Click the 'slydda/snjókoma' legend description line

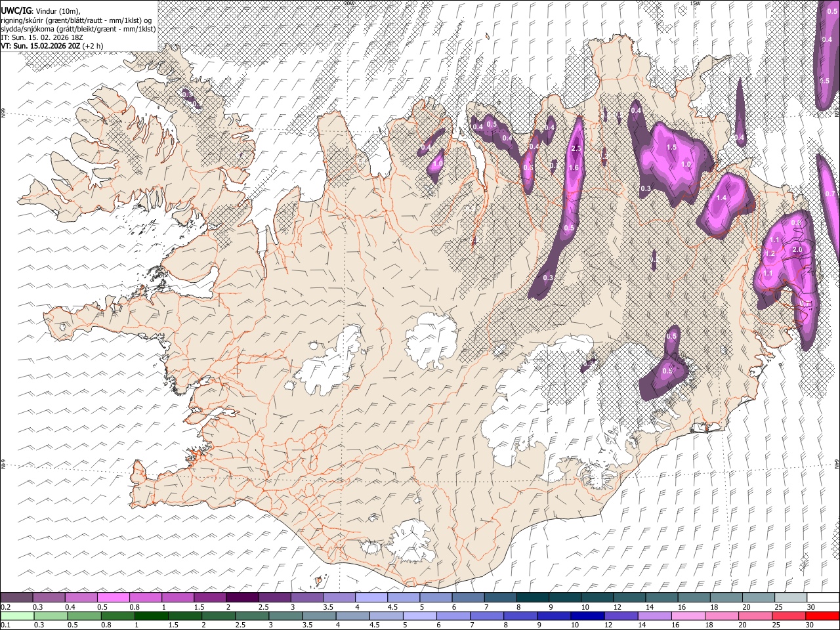tap(78, 29)
